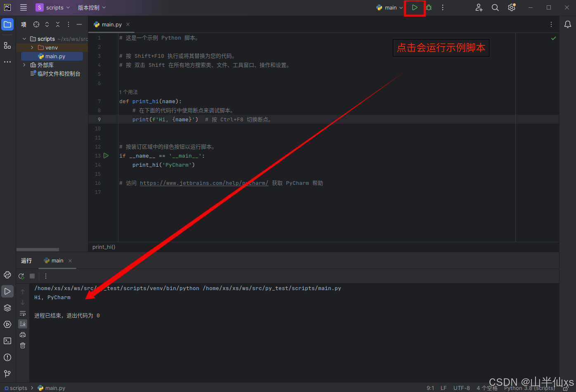Viewport: 576px width, 392px height.
Task: Click code line print_hi('PyCharm')
Action: coord(163,165)
